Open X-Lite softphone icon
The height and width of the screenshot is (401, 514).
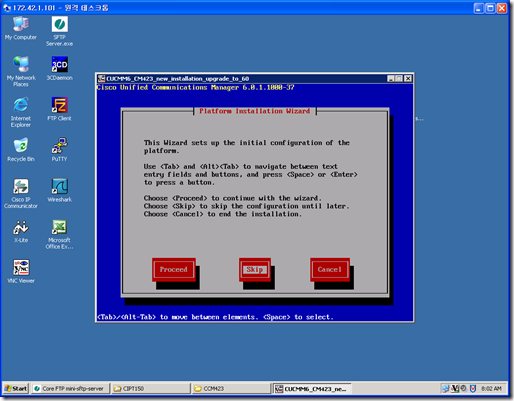click(21, 231)
